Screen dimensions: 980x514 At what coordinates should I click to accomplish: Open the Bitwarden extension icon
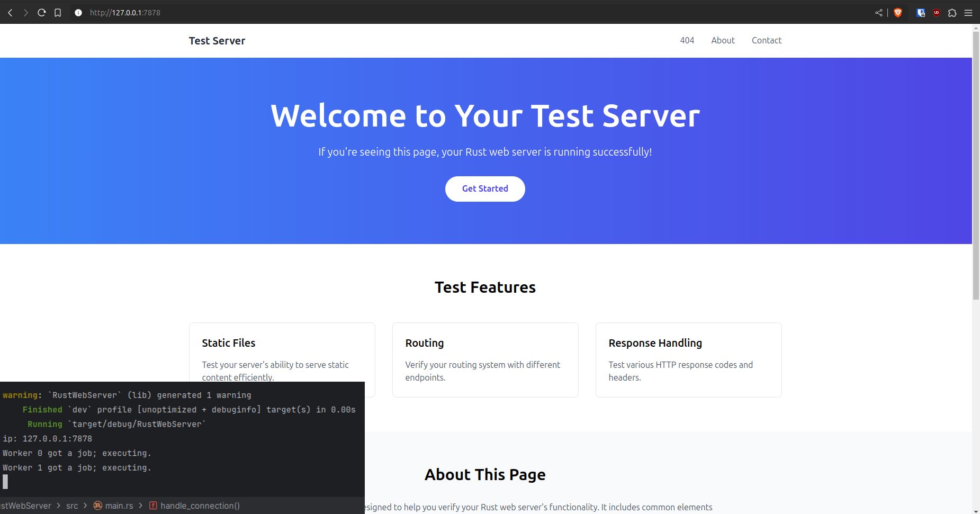coord(921,13)
